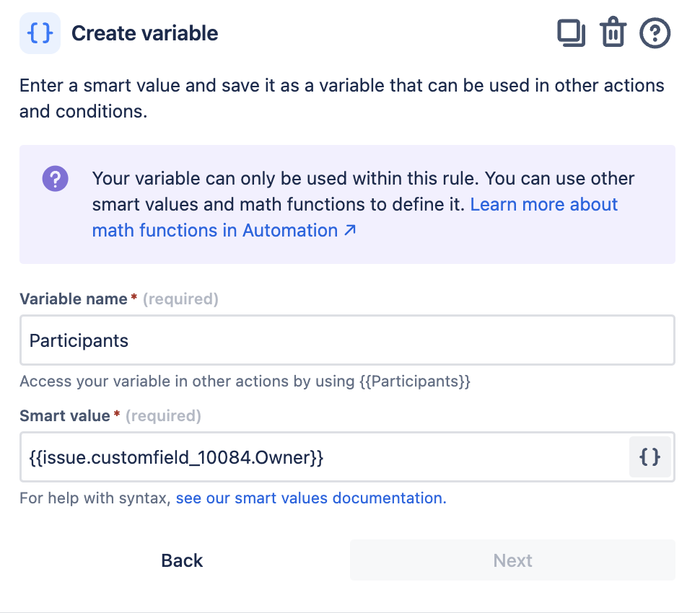Screen dimensions: 700x613
Task: Click into the Smart value input field
Action: (325, 457)
